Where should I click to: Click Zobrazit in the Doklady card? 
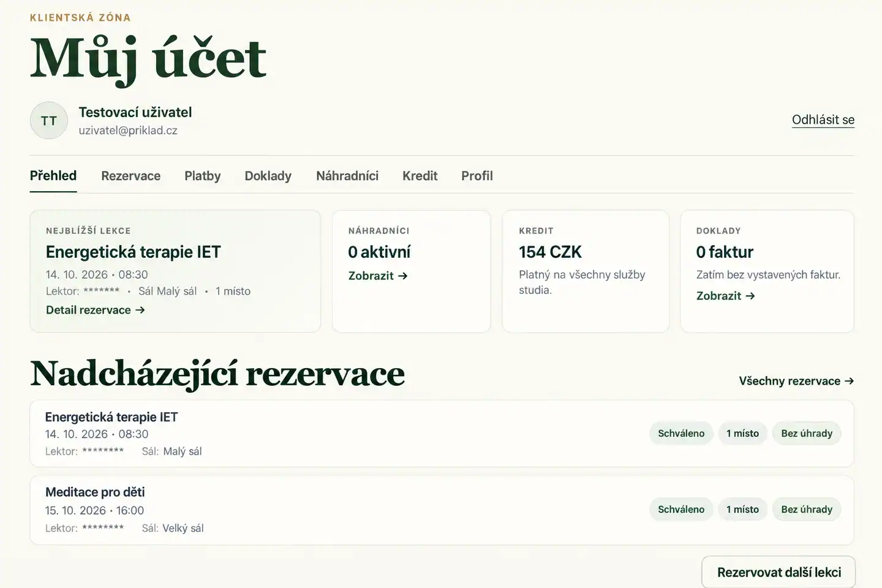(x=726, y=296)
